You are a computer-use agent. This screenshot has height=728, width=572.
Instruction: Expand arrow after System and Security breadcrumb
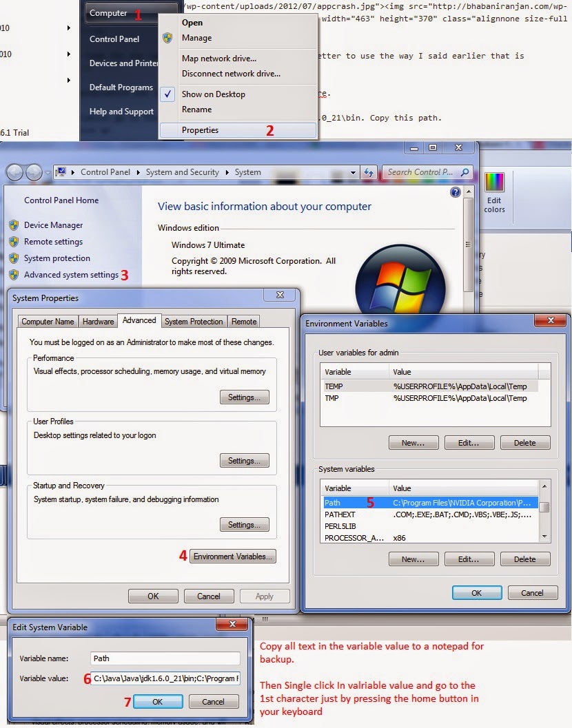(x=227, y=172)
